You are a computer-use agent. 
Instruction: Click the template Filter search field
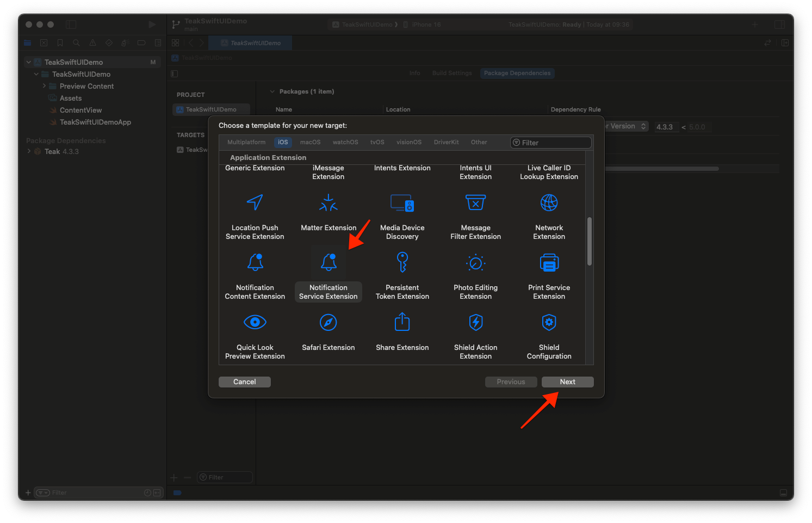[551, 143]
